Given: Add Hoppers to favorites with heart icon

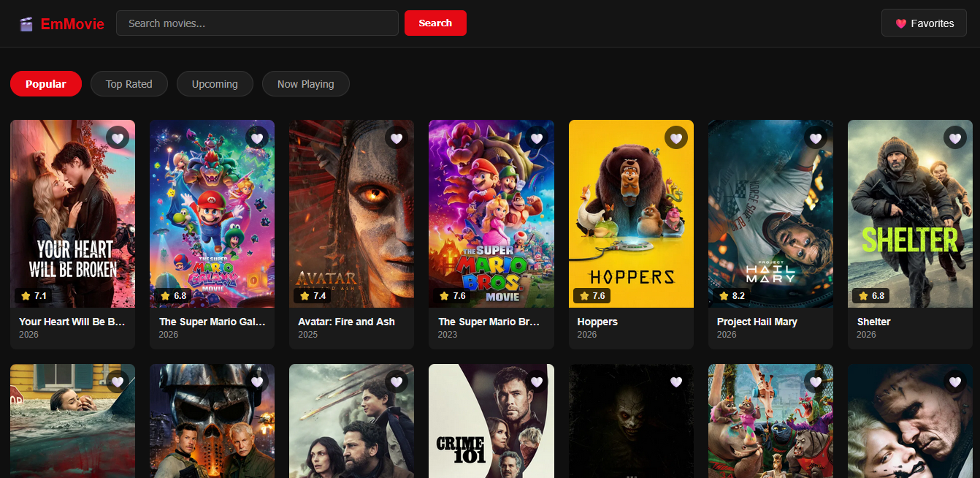Looking at the screenshot, I should coord(676,137).
